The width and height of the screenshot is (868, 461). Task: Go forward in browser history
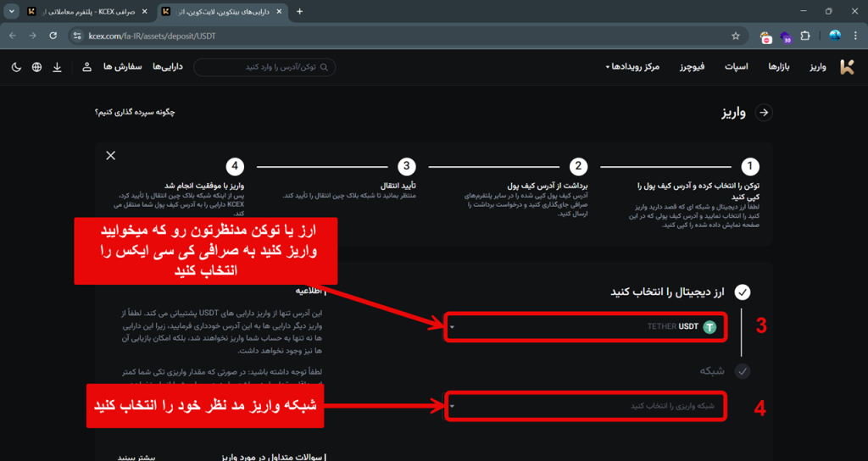click(33, 36)
